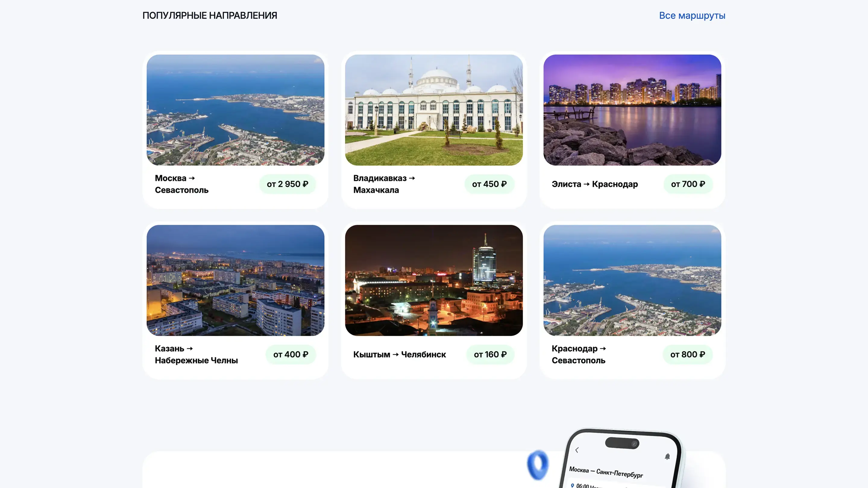Open the Краснодар → Севастополь aerial photo
Viewport: 868px width, 488px height.
[x=632, y=280]
